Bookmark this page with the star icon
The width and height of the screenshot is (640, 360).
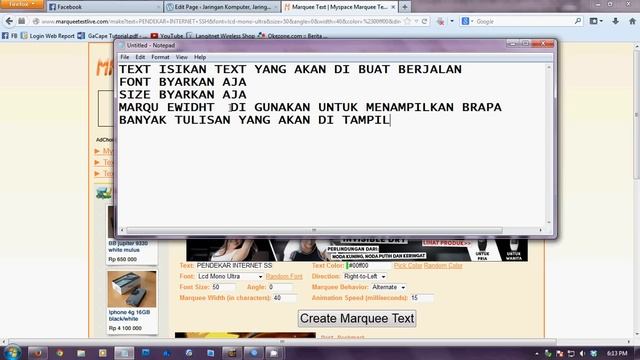(407, 21)
